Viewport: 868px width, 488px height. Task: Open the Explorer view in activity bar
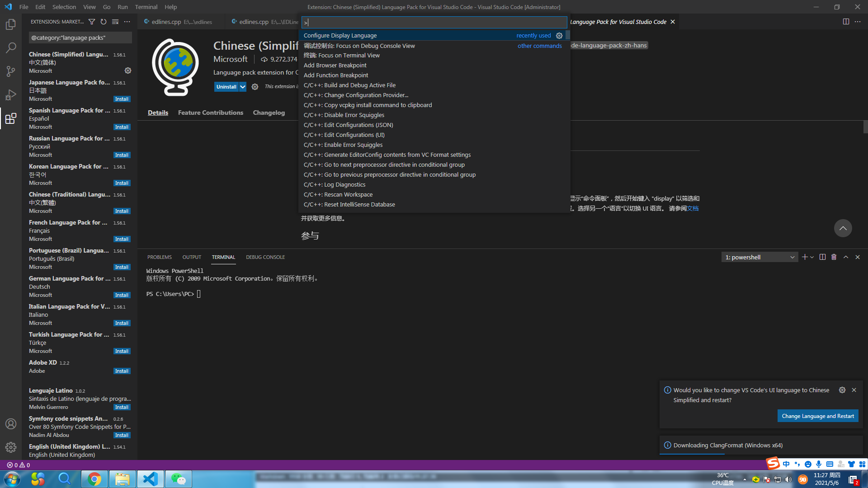(11, 24)
